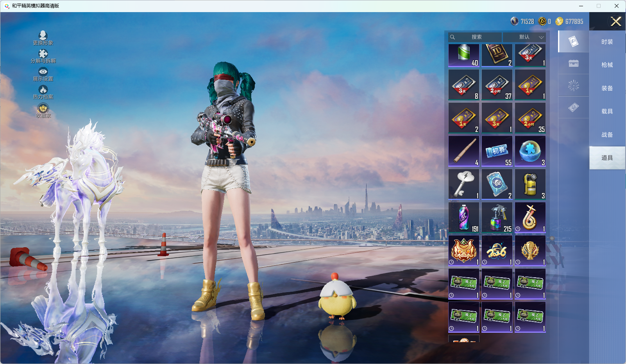The width and height of the screenshot is (626, 364).
Task: Select the 初赛 ticket item with 55
Action: click(x=497, y=151)
